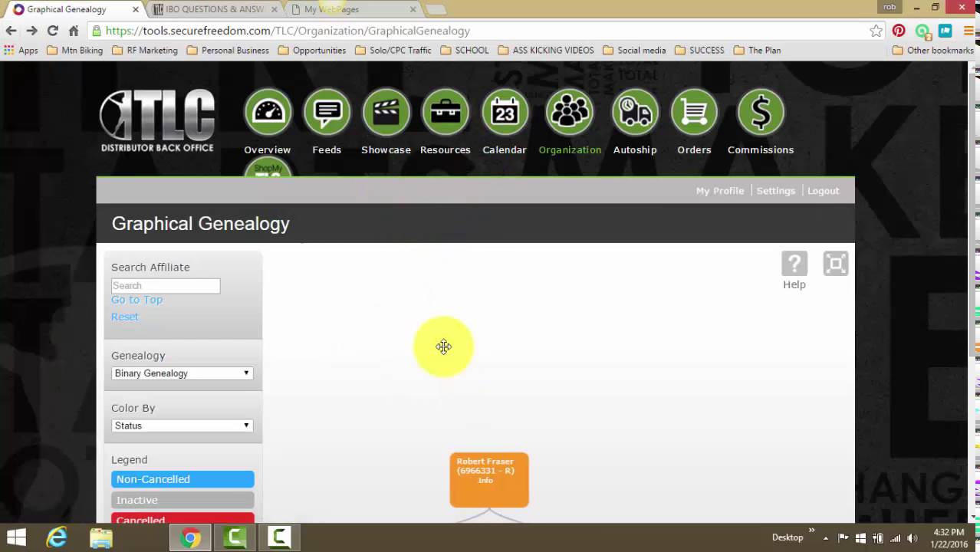Click the Desktop toolbar in taskbar
980x552 pixels.
pyautogui.click(x=788, y=537)
